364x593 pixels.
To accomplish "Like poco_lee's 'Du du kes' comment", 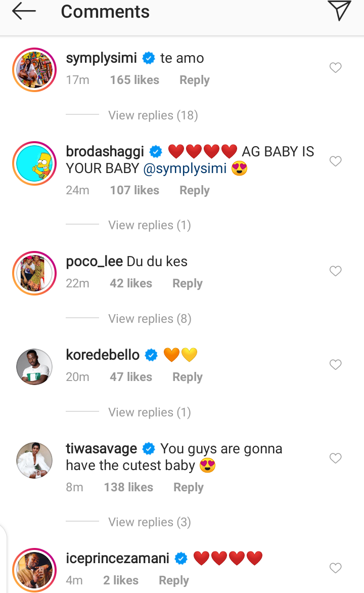I will [x=336, y=271].
